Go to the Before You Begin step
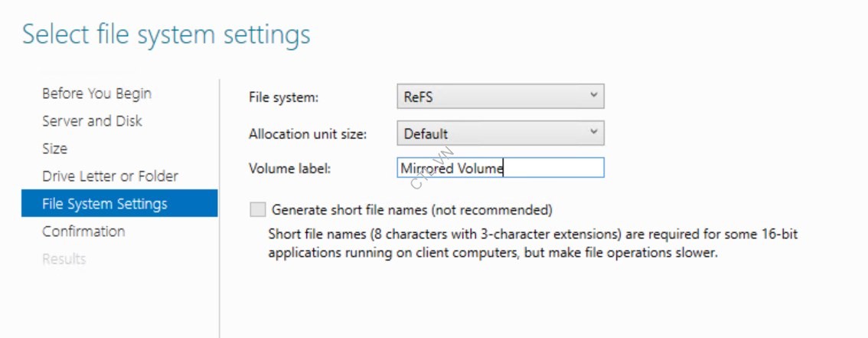The width and height of the screenshot is (868, 338). pyautogui.click(x=96, y=94)
